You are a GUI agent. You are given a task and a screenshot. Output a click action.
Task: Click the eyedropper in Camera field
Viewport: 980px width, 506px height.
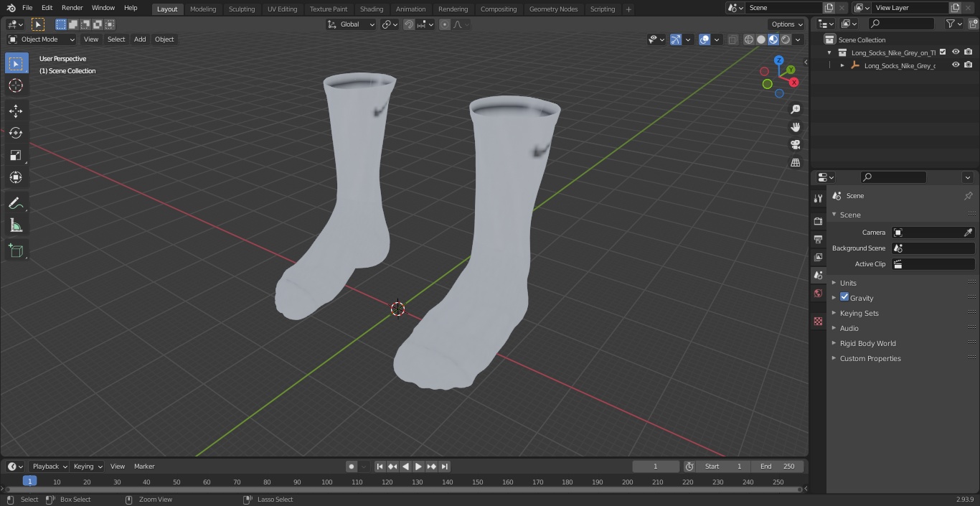968,233
